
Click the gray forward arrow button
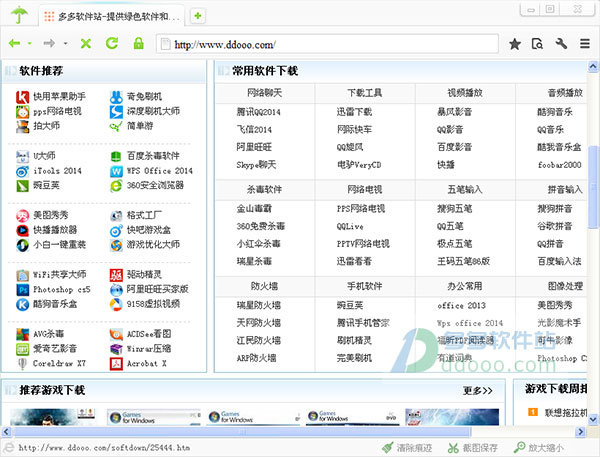tap(49, 43)
